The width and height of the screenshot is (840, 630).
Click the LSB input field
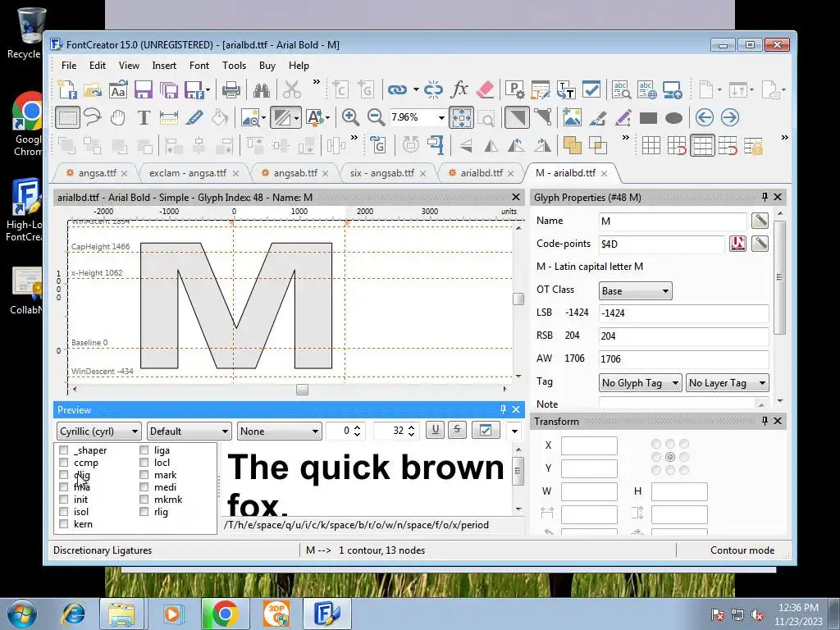[x=684, y=313]
